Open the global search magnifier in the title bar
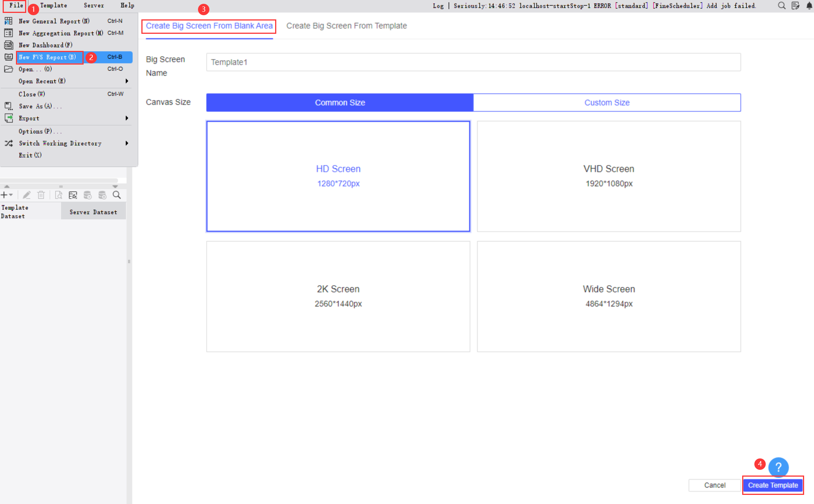 (x=781, y=6)
